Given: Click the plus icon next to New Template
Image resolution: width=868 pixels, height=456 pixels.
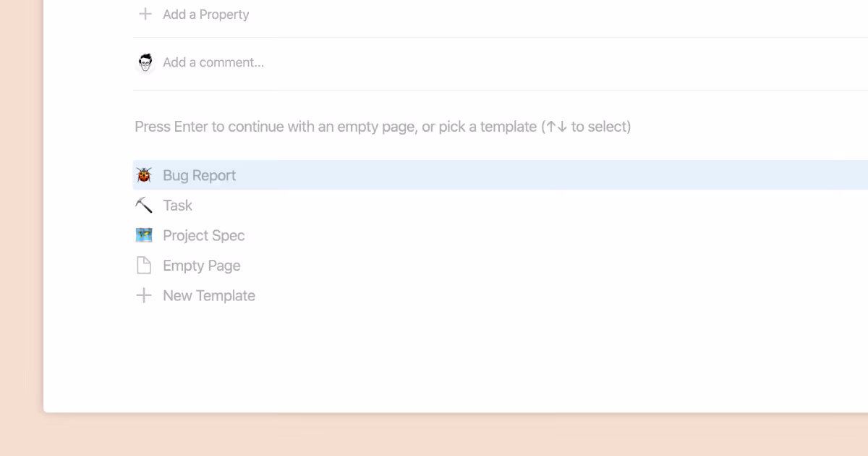Looking at the screenshot, I should (x=144, y=295).
